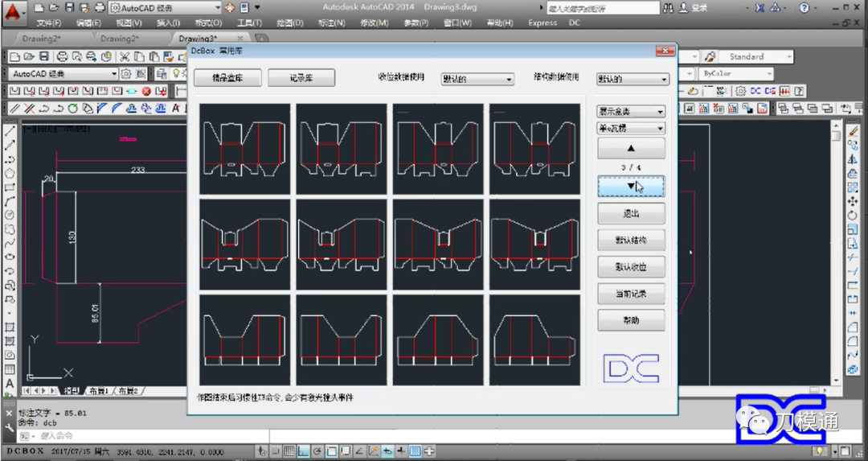
Task: Click the 默认结构 button
Action: (x=631, y=240)
